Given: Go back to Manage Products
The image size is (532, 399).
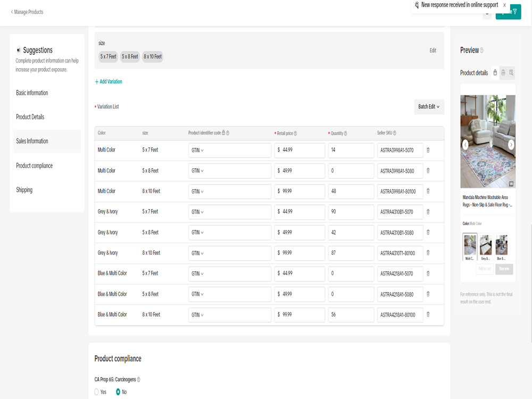Looking at the screenshot, I should pos(27,12).
